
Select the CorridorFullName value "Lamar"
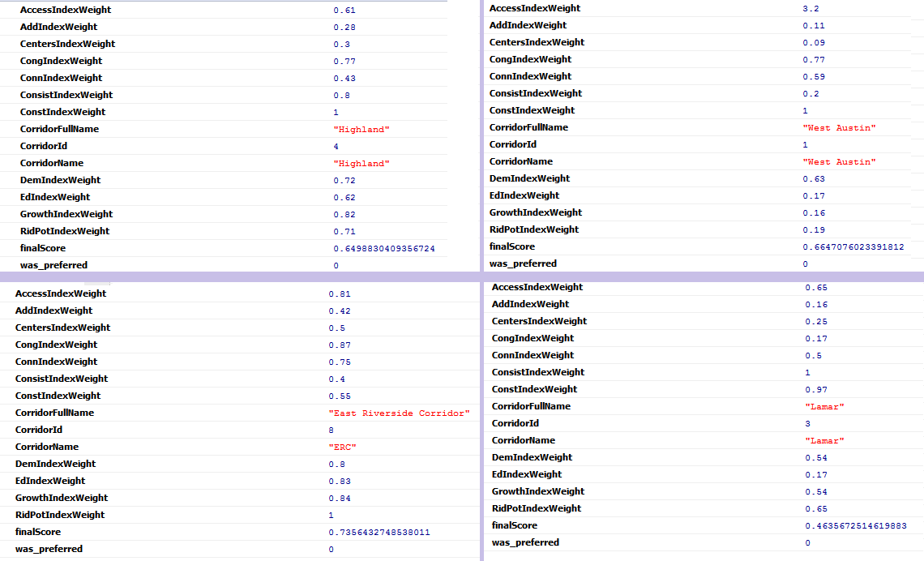[x=824, y=407]
